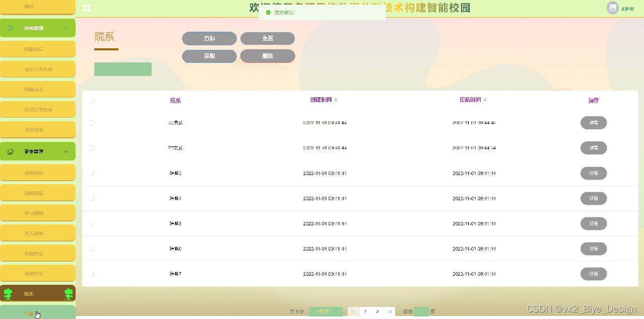Open 详情 for the 中文系 row
Viewport: 644px width, 319px height.
(x=594, y=148)
